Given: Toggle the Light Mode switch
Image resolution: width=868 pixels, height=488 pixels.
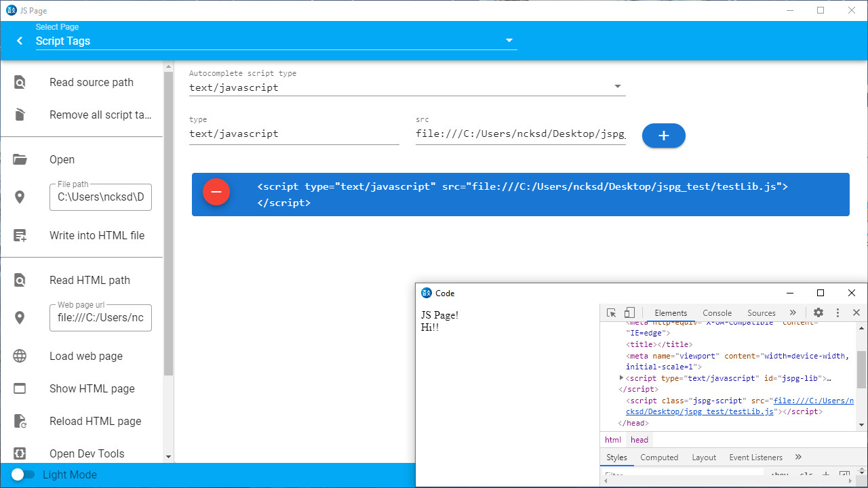Looking at the screenshot, I should [x=22, y=474].
